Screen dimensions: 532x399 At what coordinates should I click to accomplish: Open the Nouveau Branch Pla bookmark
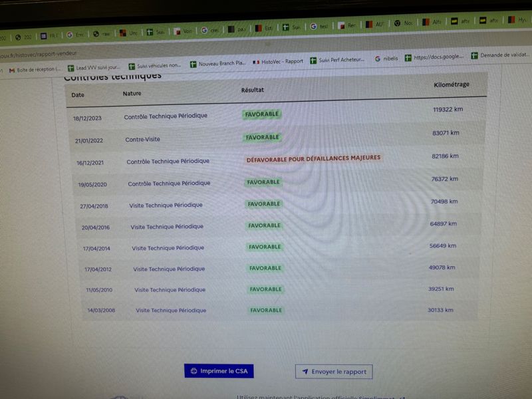[218, 63]
